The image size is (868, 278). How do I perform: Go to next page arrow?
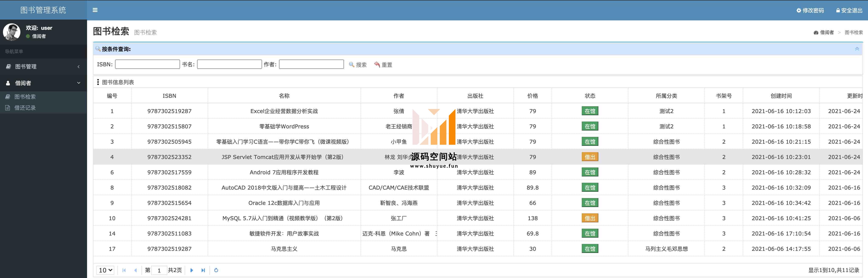(x=192, y=270)
